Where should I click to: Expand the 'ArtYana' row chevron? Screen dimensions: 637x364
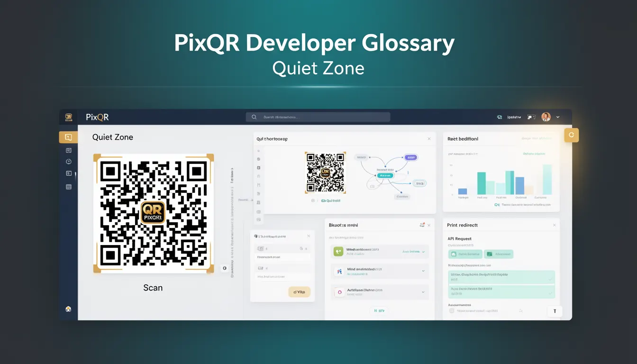pos(423,292)
